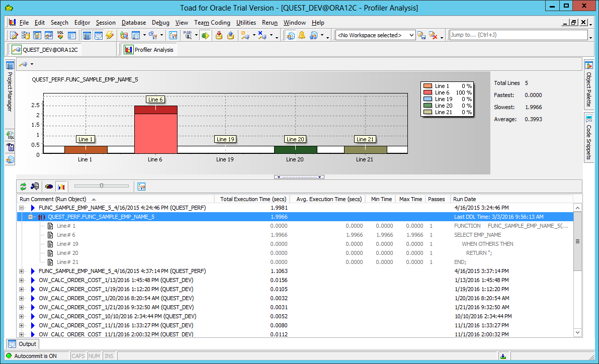The height and width of the screenshot is (364, 599).
Task: Click the binoculars find icon in profiler toolbar
Action: pos(35,187)
